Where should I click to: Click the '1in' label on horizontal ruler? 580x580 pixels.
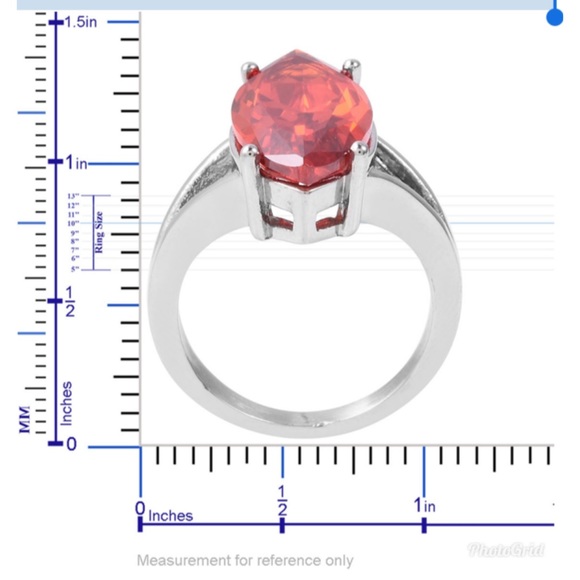click(x=424, y=505)
